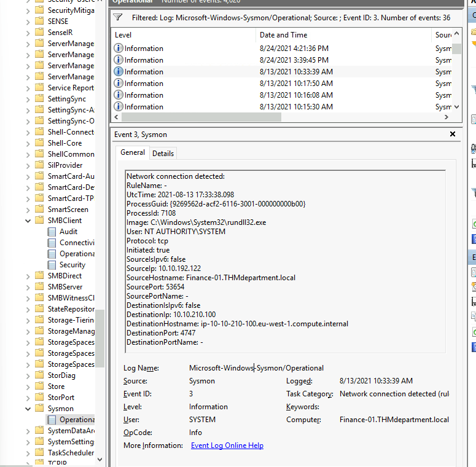Open the SMBClient Audit log icon
Image resolution: width=476 pixels, height=467 pixels.
(52, 232)
